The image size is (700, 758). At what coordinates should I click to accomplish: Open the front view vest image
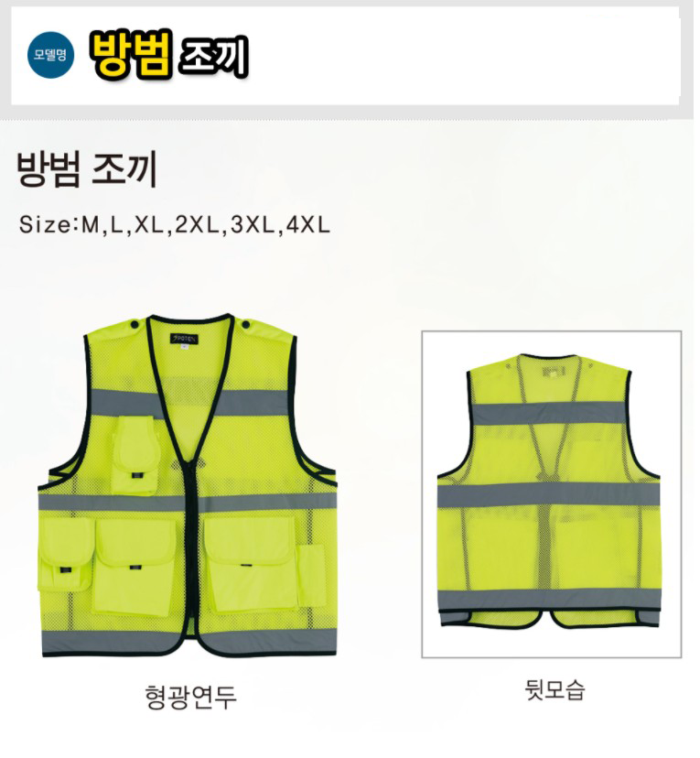[188, 485]
